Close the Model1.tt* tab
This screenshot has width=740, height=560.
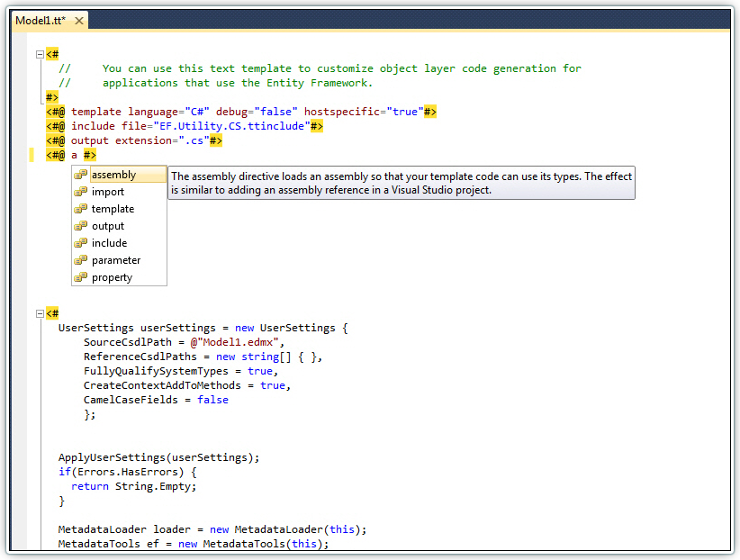click(x=79, y=21)
